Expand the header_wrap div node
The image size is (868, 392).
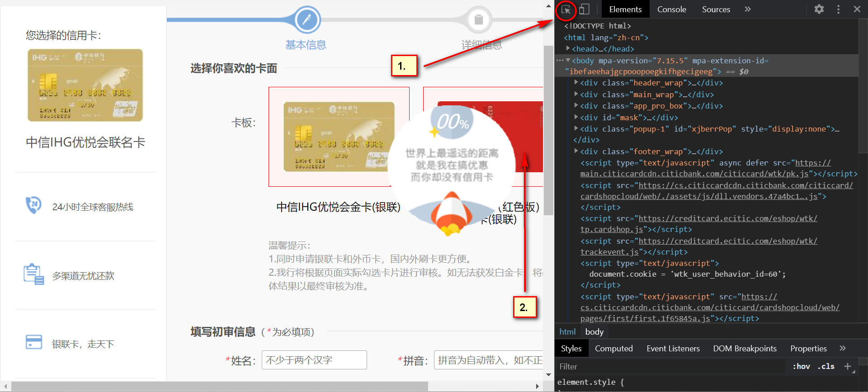[576, 82]
